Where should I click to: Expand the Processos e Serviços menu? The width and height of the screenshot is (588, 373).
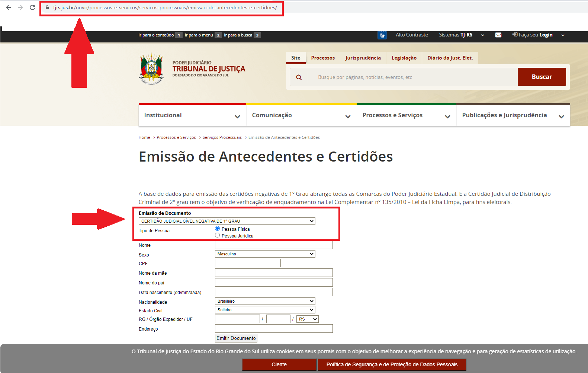pos(406,115)
